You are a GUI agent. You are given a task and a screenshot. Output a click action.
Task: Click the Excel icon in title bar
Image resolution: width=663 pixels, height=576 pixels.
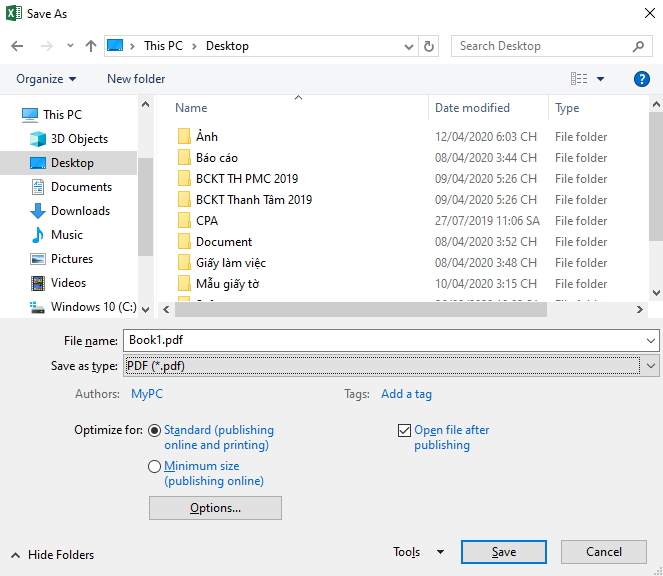click(14, 13)
